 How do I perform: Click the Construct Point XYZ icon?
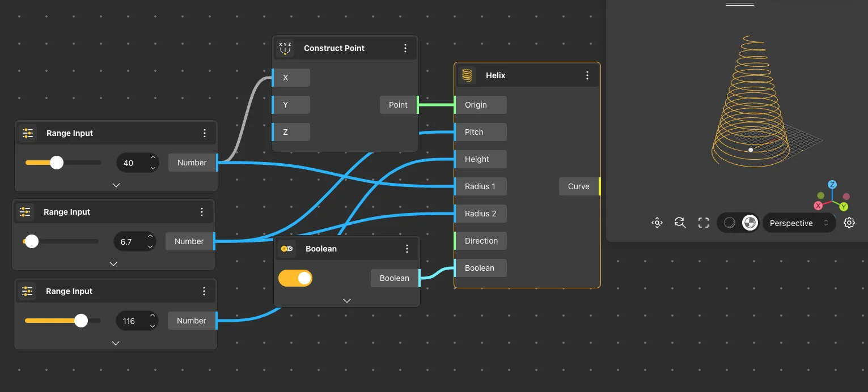(x=285, y=49)
